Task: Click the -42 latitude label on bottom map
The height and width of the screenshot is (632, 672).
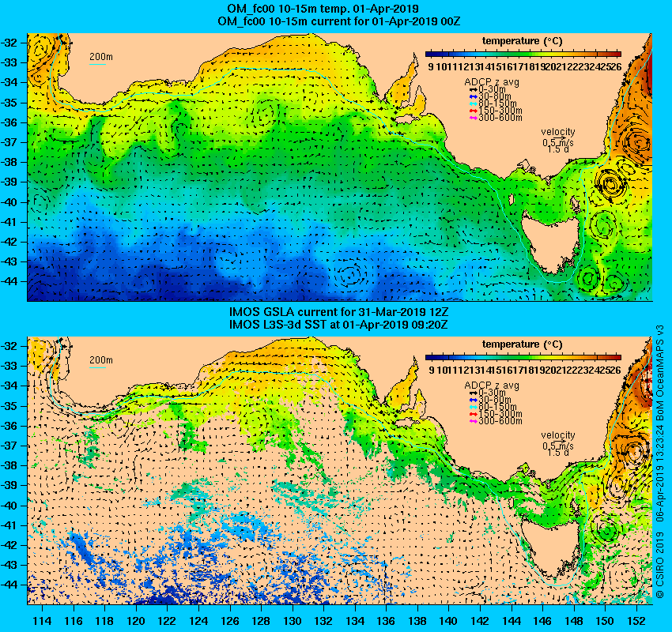Action: click(9, 545)
